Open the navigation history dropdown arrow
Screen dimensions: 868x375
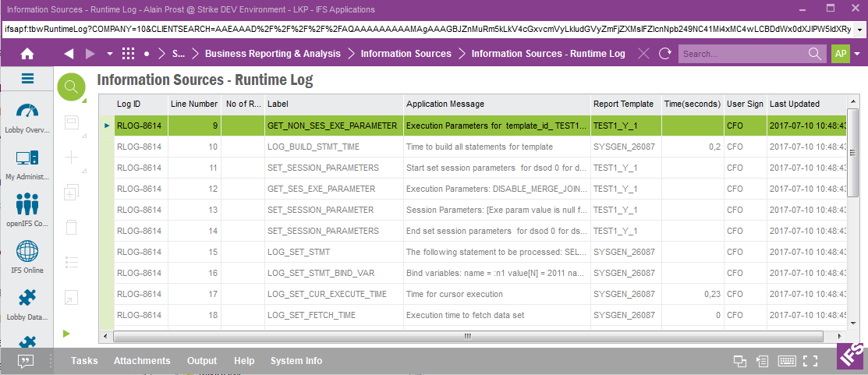point(109,54)
